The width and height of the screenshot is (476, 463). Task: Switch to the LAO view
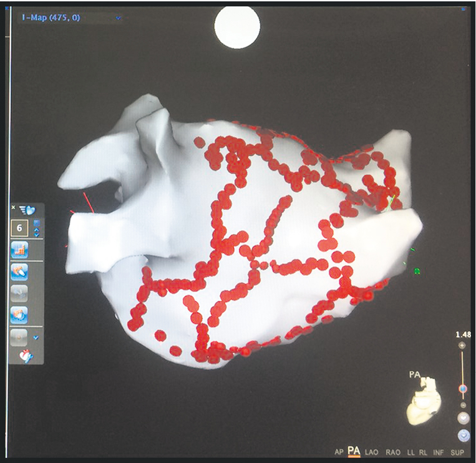coord(372,451)
